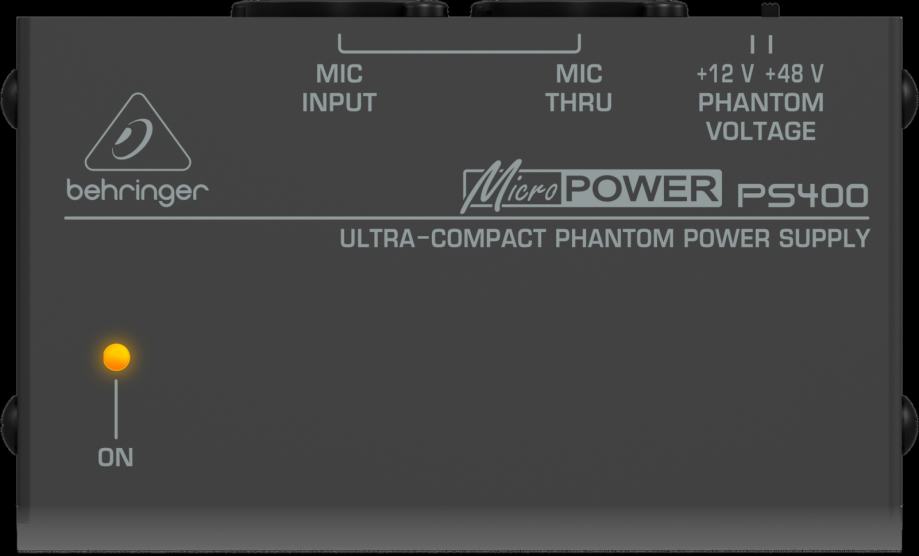Select the right XLR connector at top
The height and width of the screenshot is (556, 919).
point(578,8)
